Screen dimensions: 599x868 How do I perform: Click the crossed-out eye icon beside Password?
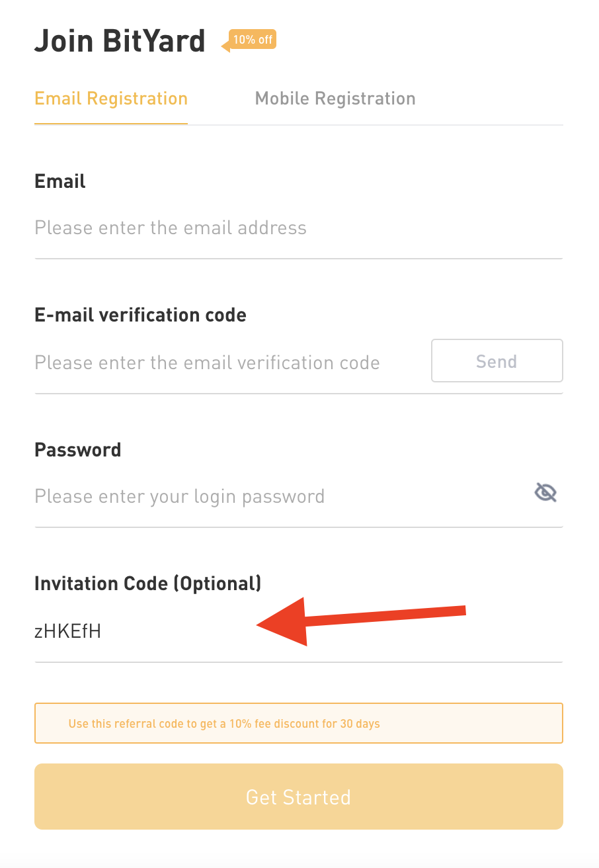pos(544,492)
